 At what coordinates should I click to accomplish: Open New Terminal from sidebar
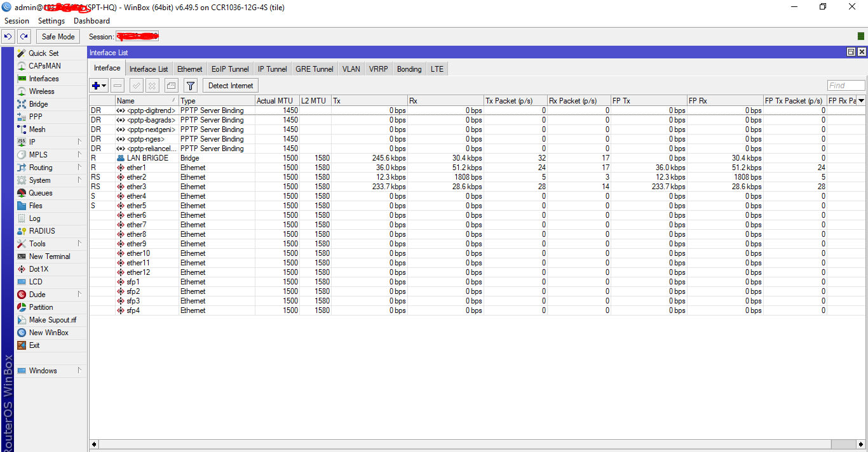pyautogui.click(x=49, y=256)
